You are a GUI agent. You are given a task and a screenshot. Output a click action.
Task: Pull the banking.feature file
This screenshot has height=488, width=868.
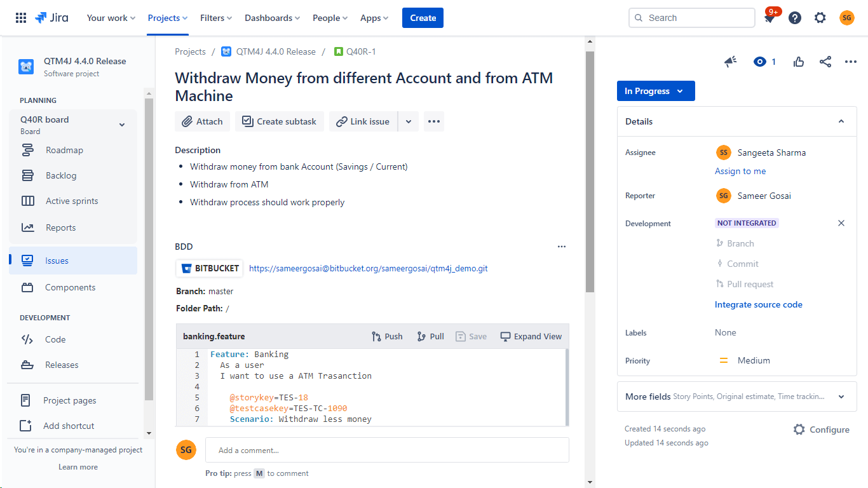430,336
